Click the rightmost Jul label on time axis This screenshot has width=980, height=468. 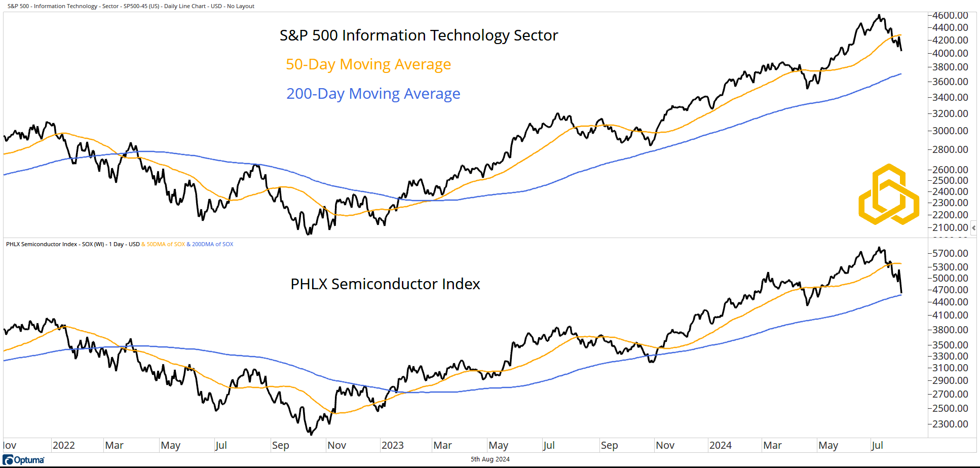pyautogui.click(x=877, y=445)
